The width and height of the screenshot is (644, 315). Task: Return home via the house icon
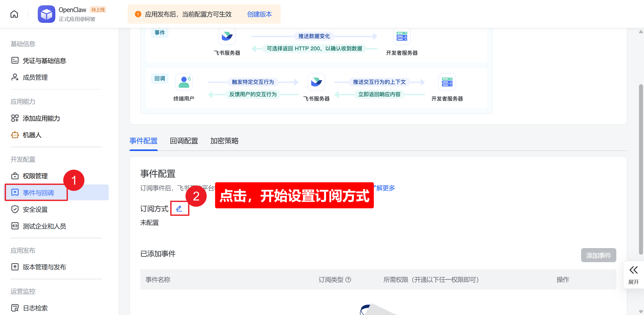pyautogui.click(x=14, y=14)
